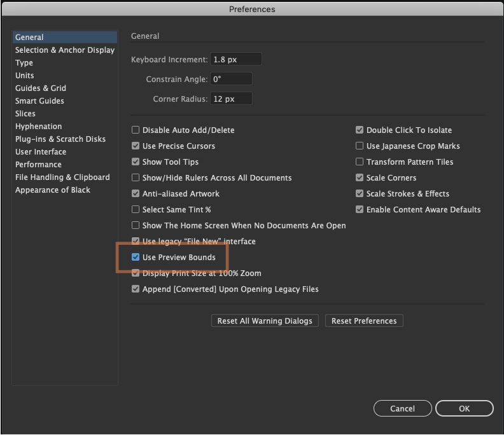Click Reset All Warning Dialogs button
This screenshot has height=435, width=504.
[x=265, y=321]
